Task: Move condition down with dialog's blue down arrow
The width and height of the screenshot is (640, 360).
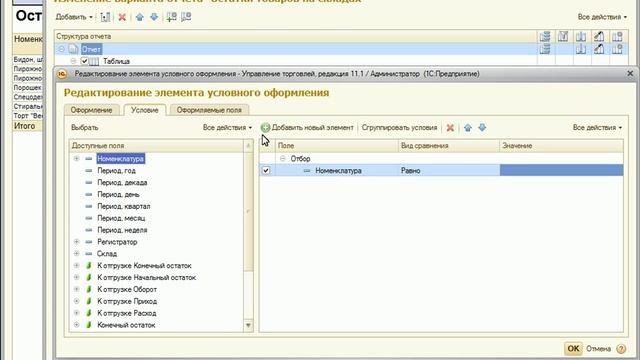Action: (x=482, y=128)
